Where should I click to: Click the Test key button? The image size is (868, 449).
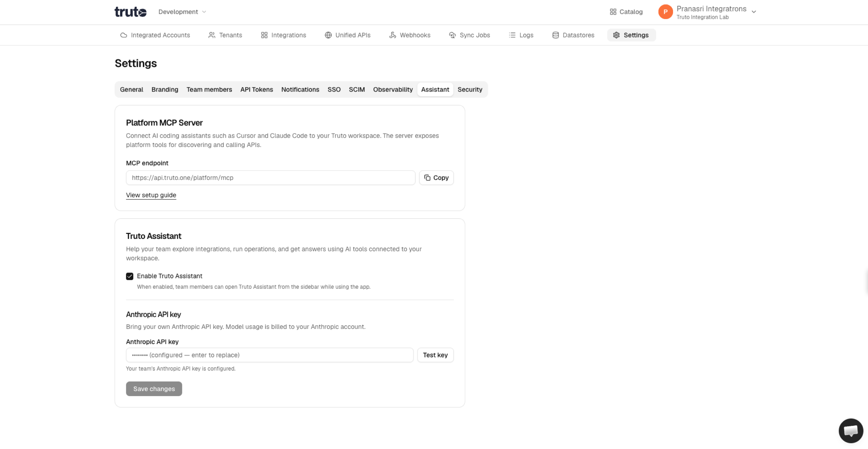(435, 355)
